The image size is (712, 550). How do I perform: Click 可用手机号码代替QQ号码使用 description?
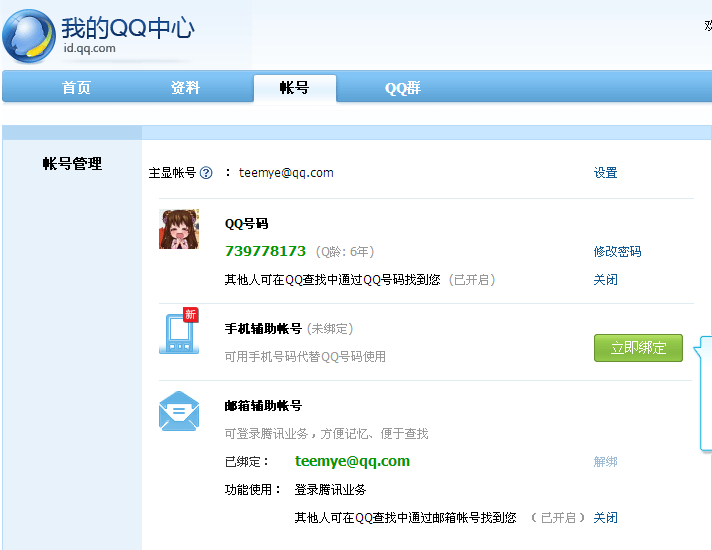305,357
